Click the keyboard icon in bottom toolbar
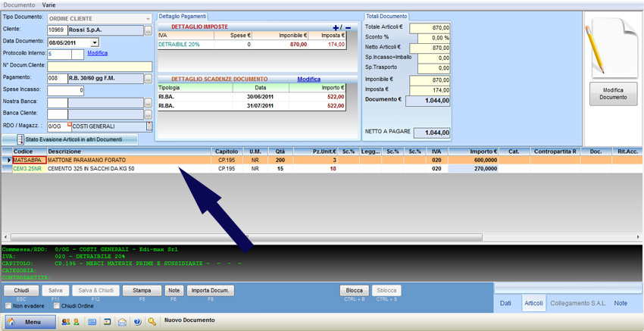Image resolution: width=644 pixels, height=331 pixels. pyautogui.click(x=92, y=322)
